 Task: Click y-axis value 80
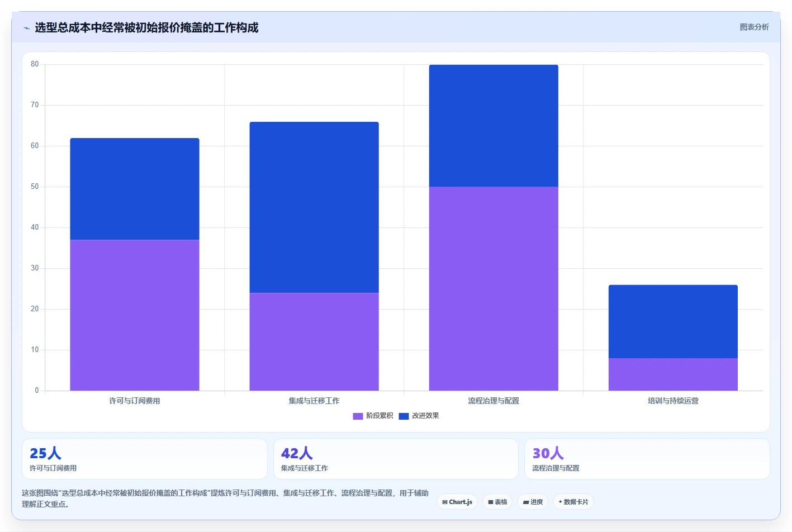tap(35, 64)
